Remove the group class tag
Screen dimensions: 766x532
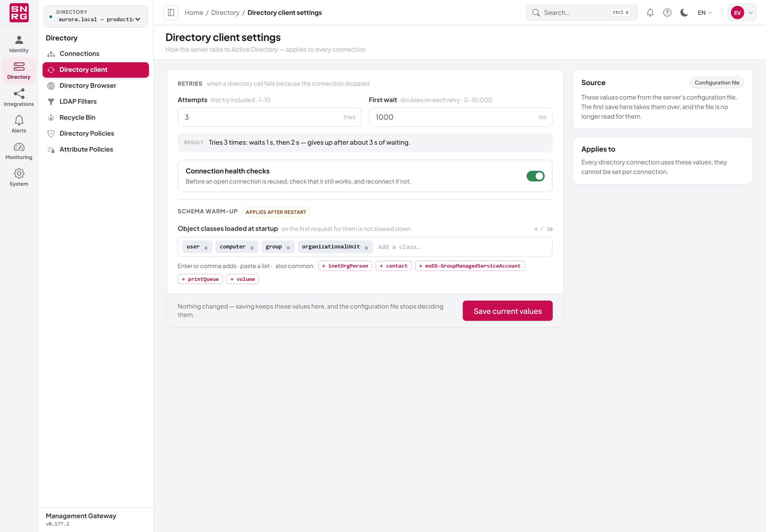tap(288, 248)
